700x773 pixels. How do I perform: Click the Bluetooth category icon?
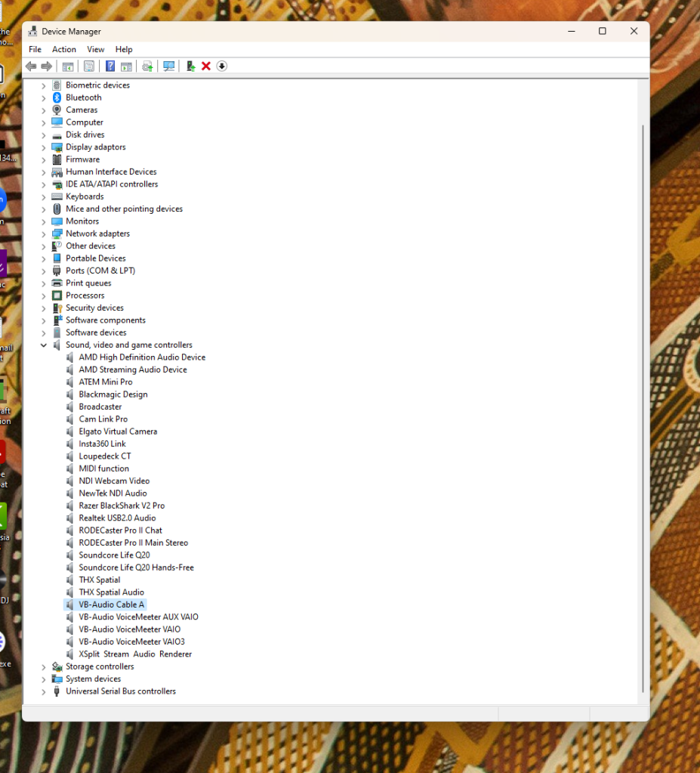[x=57, y=97]
